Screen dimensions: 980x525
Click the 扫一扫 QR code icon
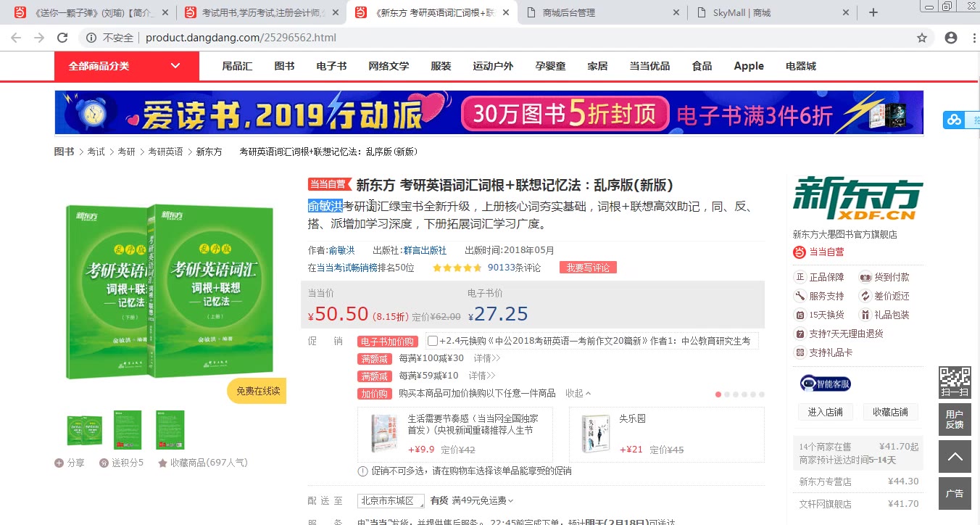pos(955,382)
